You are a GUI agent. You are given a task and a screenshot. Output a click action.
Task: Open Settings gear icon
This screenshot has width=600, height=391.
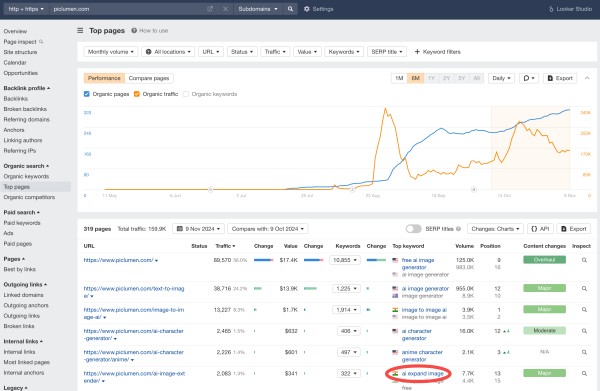click(x=307, y=9)
